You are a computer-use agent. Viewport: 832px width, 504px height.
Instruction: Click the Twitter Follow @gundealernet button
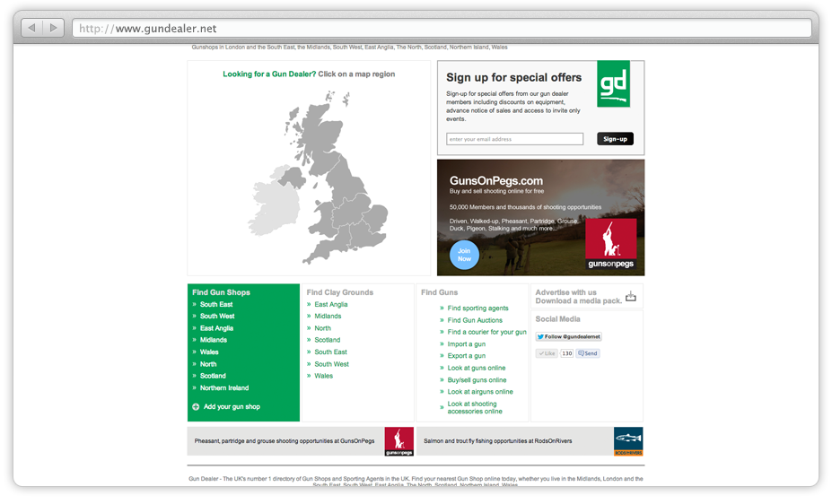(568, 336)
